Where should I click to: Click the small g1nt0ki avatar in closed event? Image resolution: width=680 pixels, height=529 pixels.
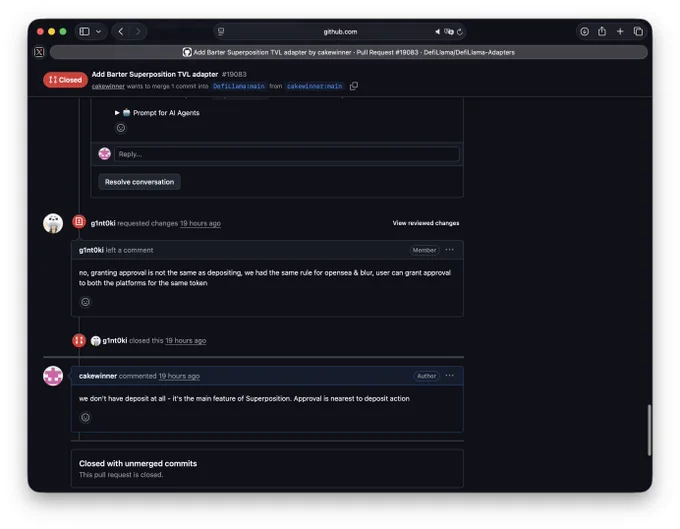click(x=95, y=341)
